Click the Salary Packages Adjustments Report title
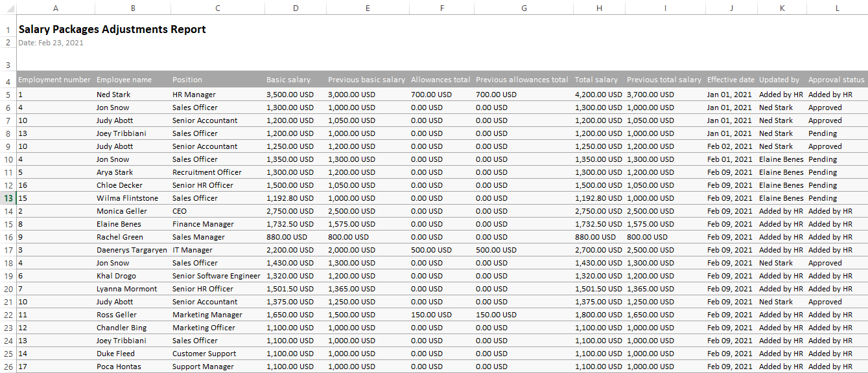The height and width of the screenshot is (373, 868). click(112, 29)
